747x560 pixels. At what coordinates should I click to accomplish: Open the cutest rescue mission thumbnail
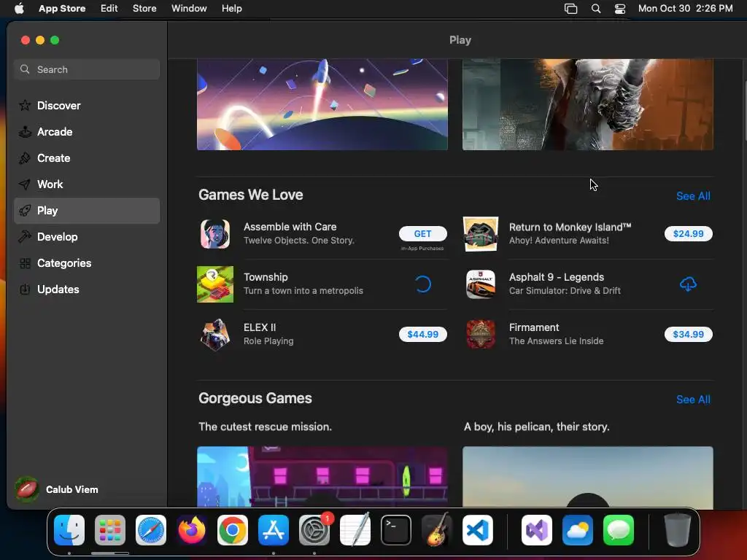pyautogui.click(x=322, y=477)
